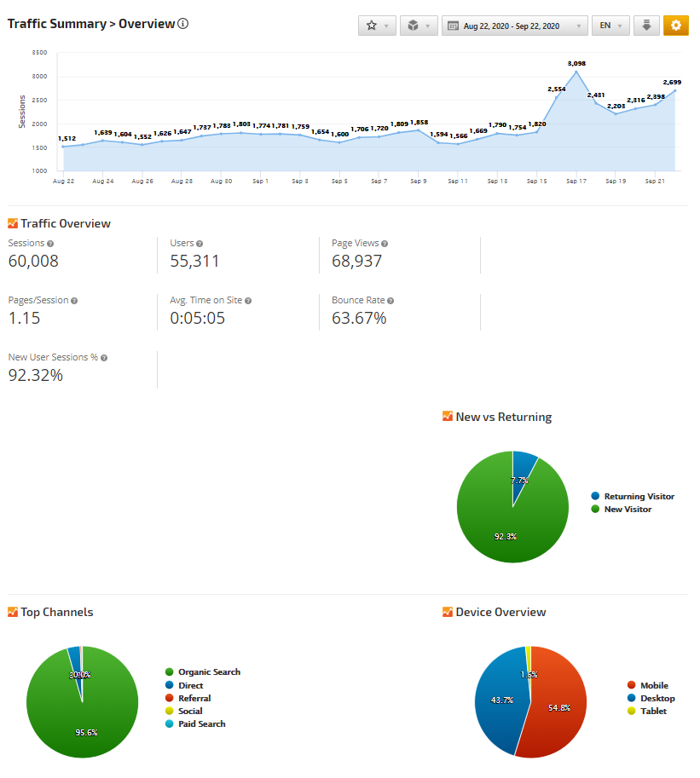The width and height of the screenshot is (700, 778).
Task: Click help icon next to Bounce Rate
Action: pos(390,301)
